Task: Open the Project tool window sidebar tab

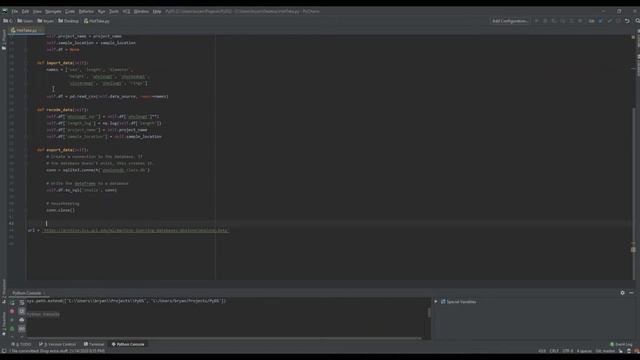Action: click(x=4, y=40)
